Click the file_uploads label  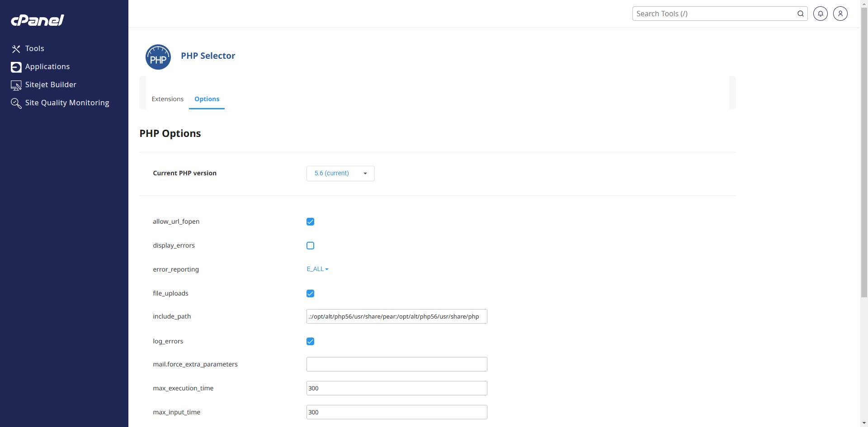[x=170, y=293]
